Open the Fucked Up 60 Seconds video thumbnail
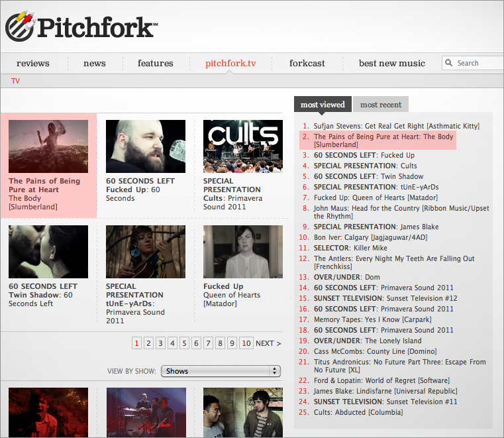Screen dimensions: 504x438 click(146, 146)
